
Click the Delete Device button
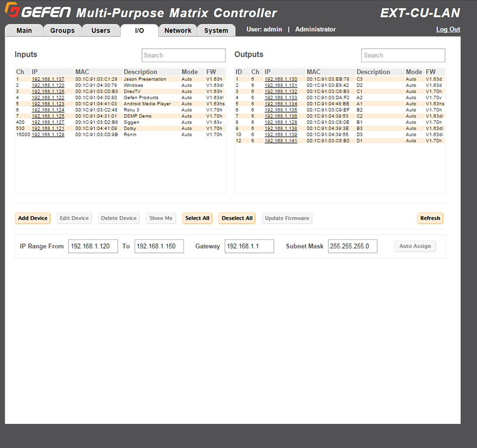coord(118,218)
